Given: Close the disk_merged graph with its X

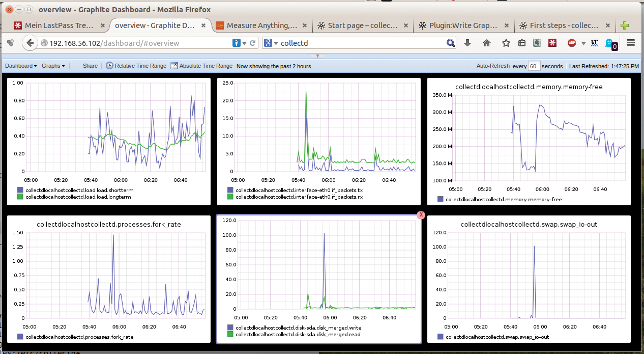Looking at the screenshot, I should (420, 215).
